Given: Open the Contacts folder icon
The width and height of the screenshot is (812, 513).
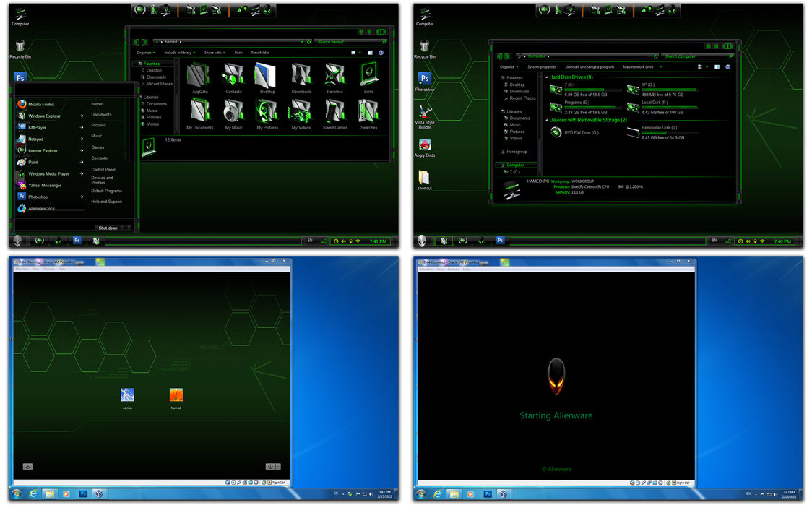Looking at the screenshot, I should click(233, 78).
